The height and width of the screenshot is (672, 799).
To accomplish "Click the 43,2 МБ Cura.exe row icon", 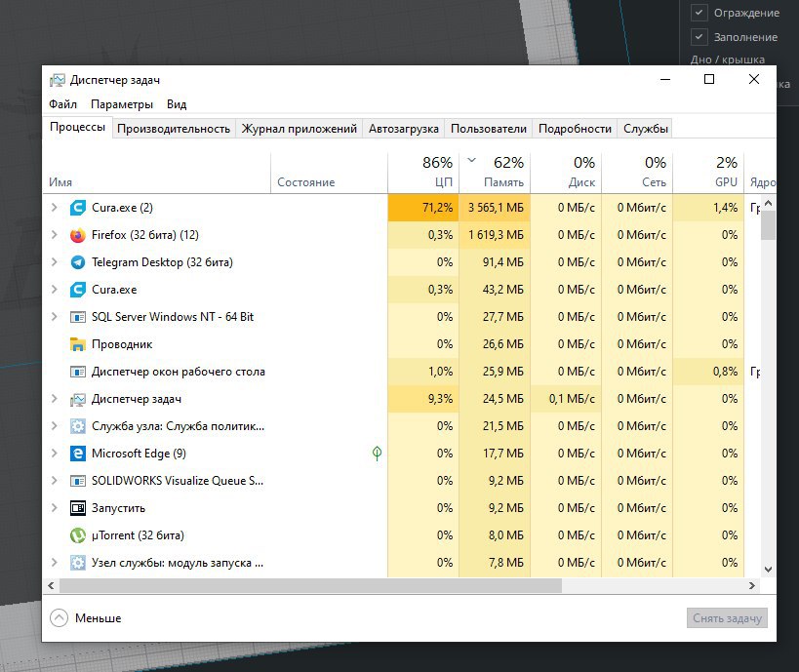I will [77, 290].
